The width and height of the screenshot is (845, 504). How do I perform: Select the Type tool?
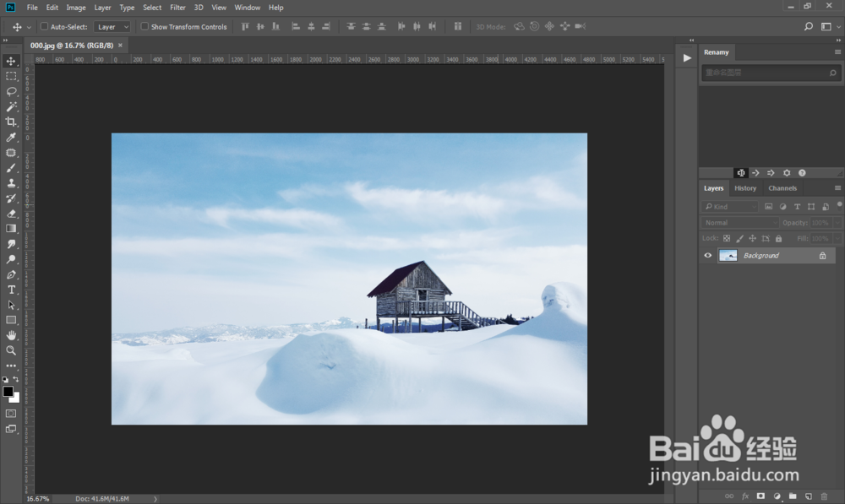point(12,289)
